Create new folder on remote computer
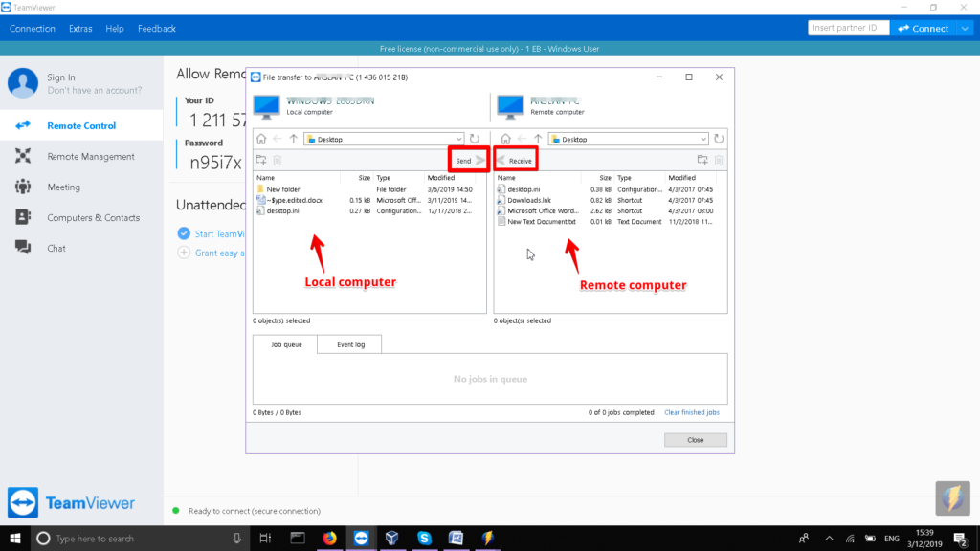 tap(702, 161)
